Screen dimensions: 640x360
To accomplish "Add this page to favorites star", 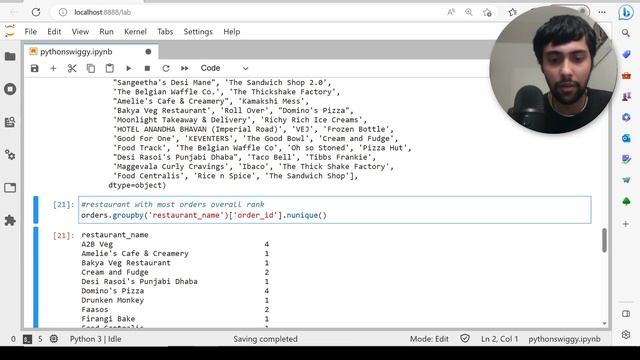I will tap(487, 12).
